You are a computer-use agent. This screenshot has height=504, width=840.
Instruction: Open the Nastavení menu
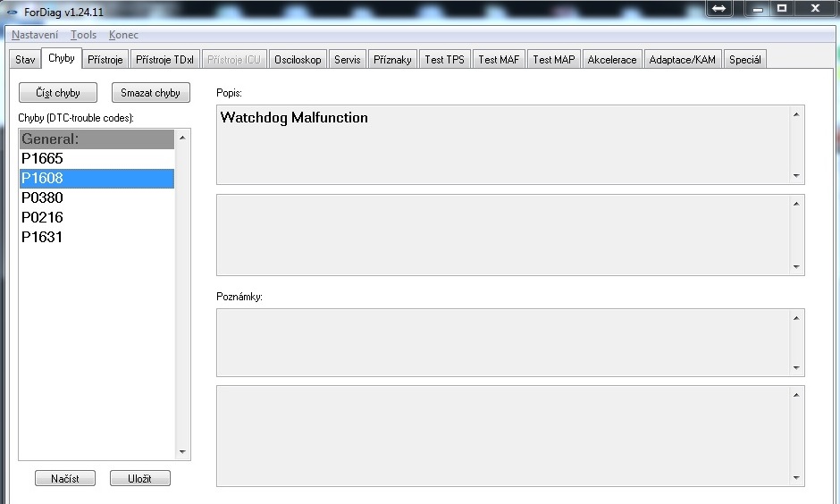click(x=35, y=35)
